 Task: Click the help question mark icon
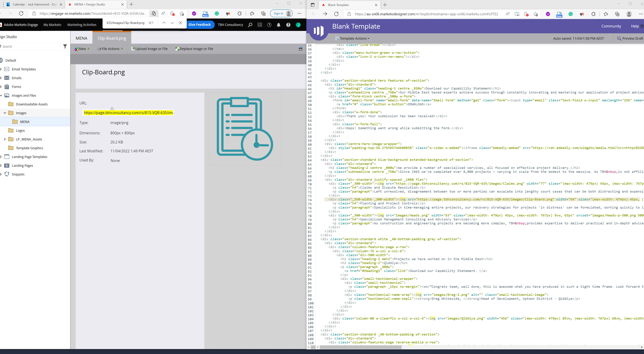(x=288, y=25)
